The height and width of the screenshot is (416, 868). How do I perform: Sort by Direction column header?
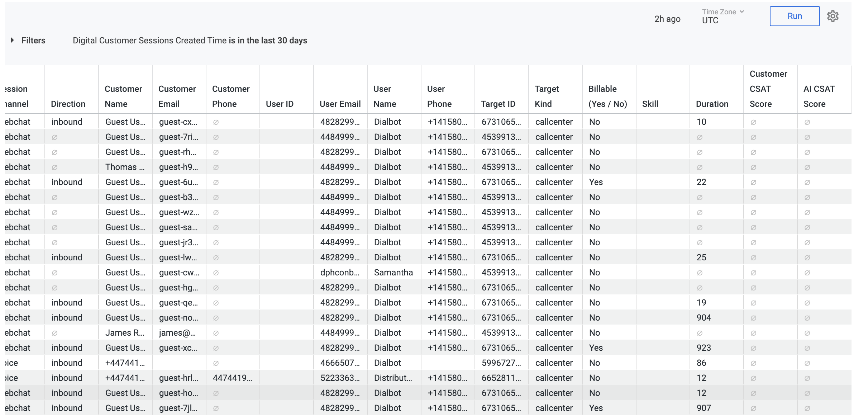click(x=68, y=104)
